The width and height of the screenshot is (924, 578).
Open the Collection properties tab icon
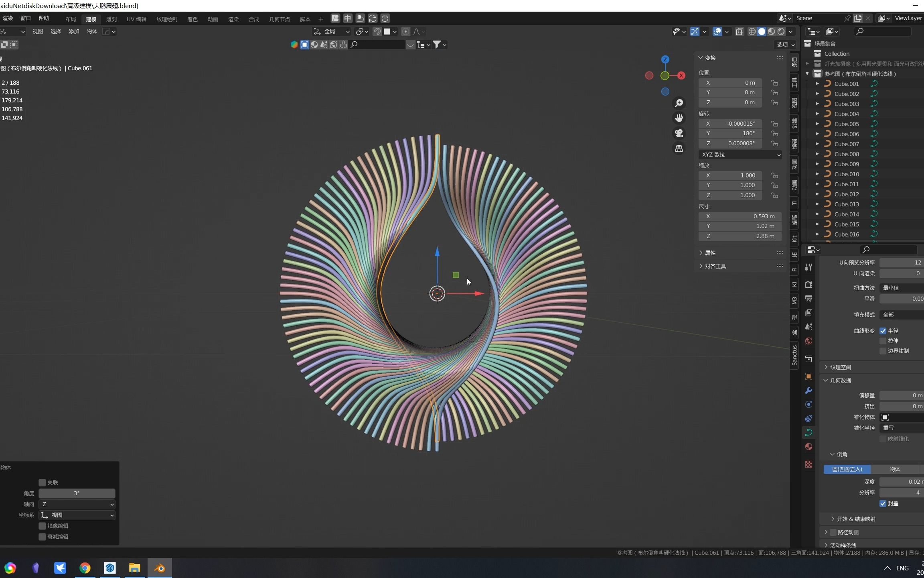[x=809, y=359]
